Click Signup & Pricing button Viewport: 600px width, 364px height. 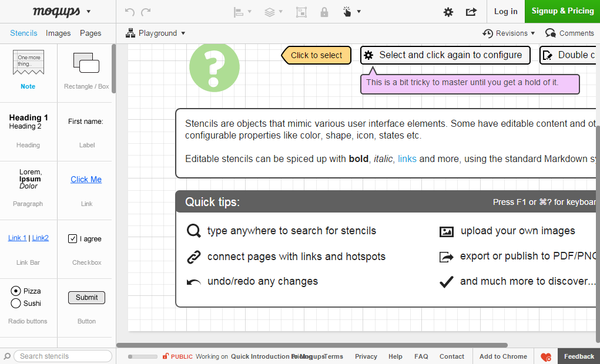[x=562, y=12]
